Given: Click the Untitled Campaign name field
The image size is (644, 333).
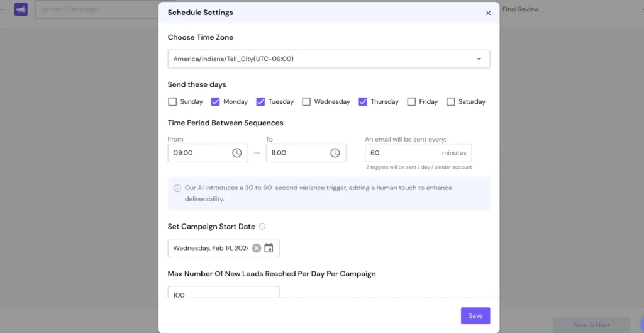Looking at the screenshot, I should (x=96, y=9).
